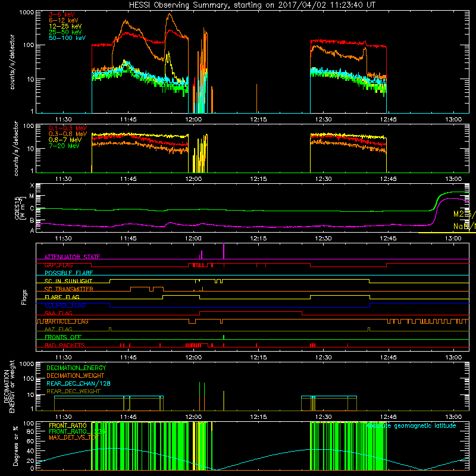Click the Degrees or % axis title
This screenshot has height=476, width=476.
click(15, 446)
